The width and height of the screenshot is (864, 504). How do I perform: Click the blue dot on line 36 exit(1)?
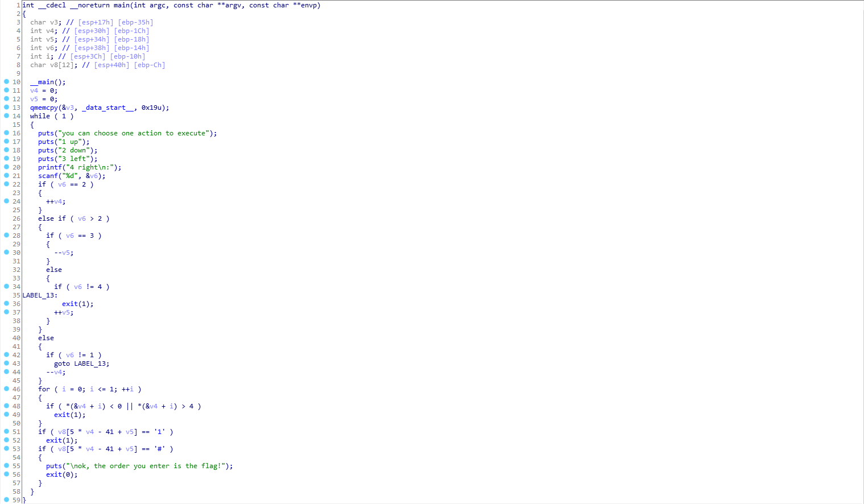pos(6,303)
